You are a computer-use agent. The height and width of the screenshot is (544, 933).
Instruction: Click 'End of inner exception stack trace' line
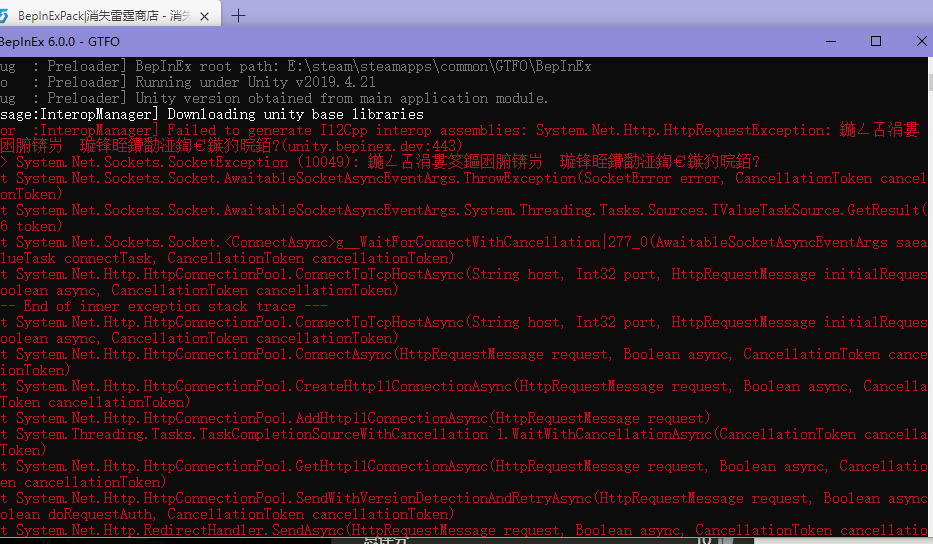164,307
